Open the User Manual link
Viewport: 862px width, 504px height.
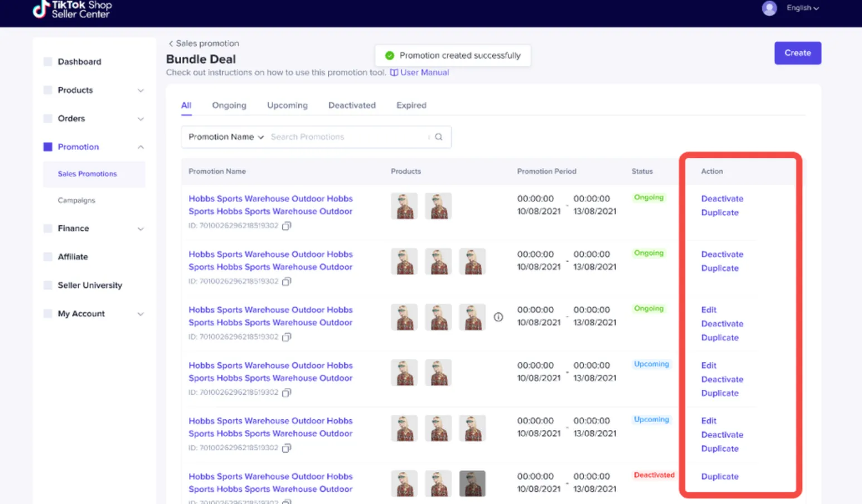coord(424,72)
